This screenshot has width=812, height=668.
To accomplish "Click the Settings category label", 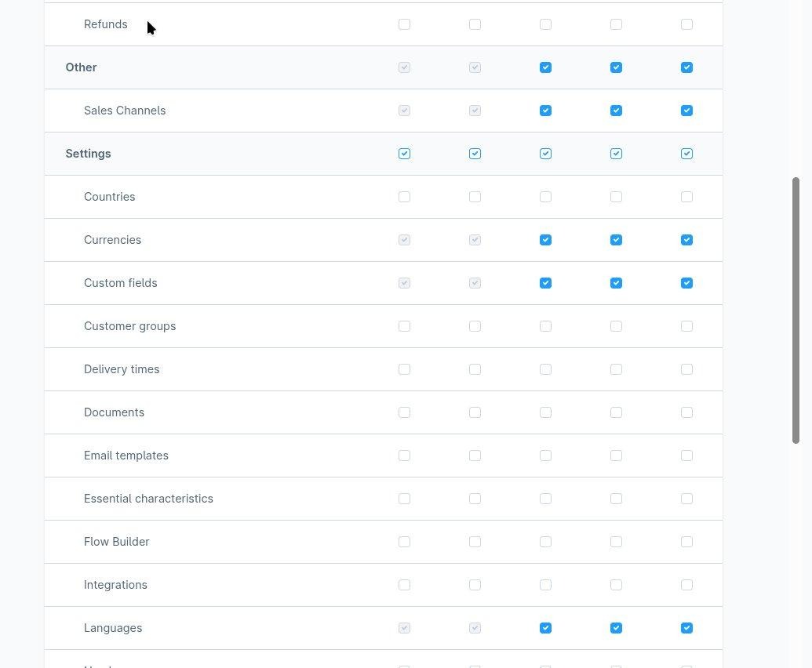I will [88, 154].
